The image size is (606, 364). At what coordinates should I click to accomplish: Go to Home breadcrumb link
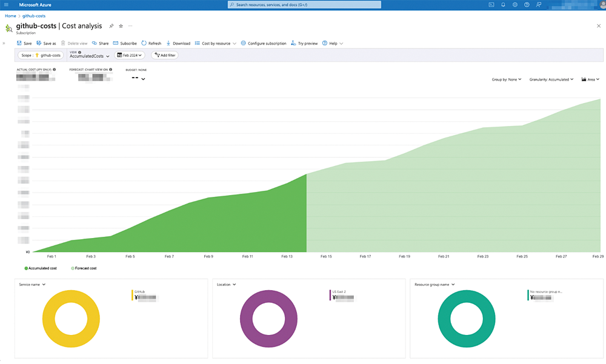pos(10,16)
